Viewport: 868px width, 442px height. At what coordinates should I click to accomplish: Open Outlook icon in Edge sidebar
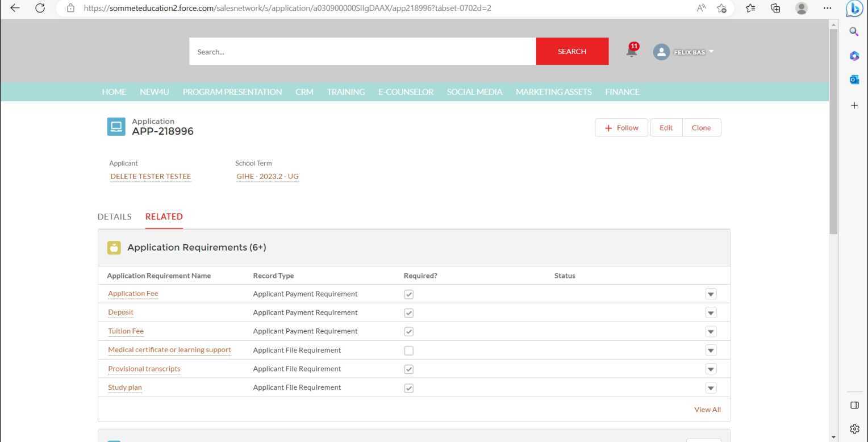(854, 80)
